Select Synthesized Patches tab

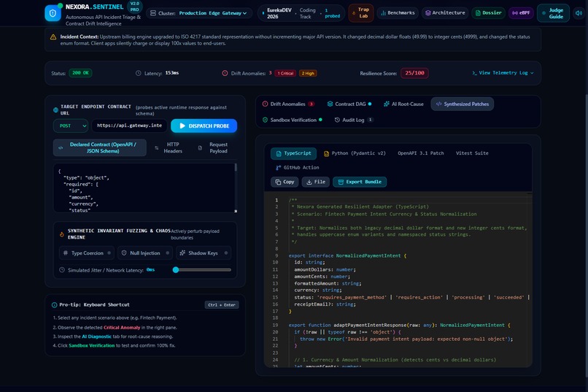tap(463, 104)
